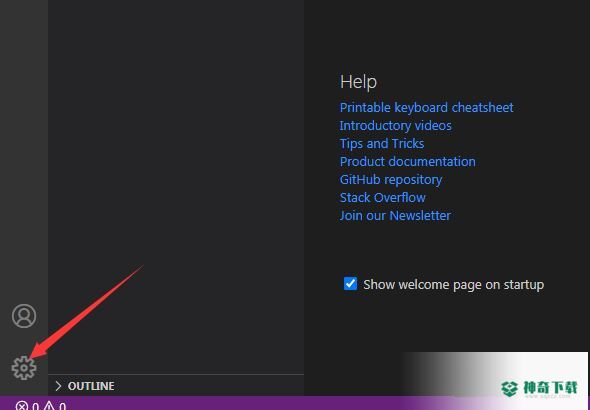
Task: Open Printable keyboard cheatsheet link
Action: pos(426,108)
